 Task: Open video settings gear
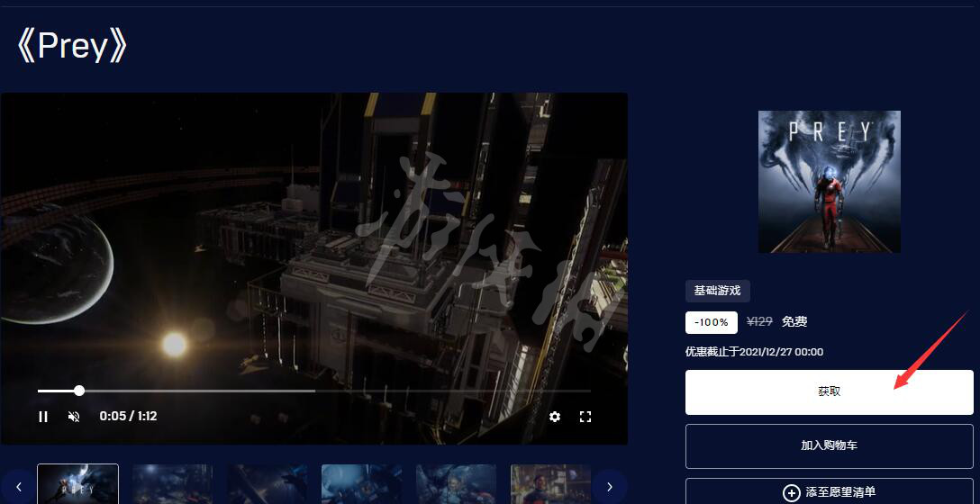click(554, 417)
